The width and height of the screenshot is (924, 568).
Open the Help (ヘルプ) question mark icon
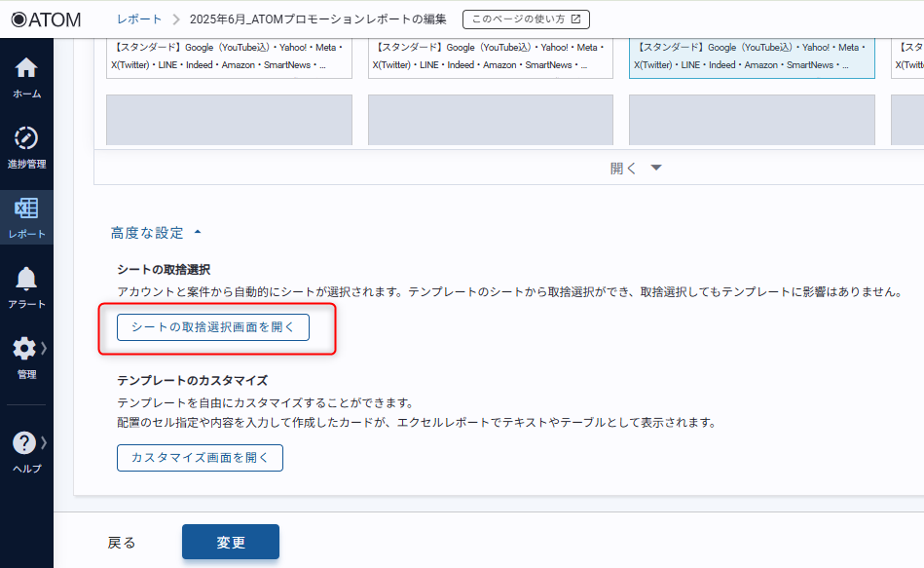24,442
